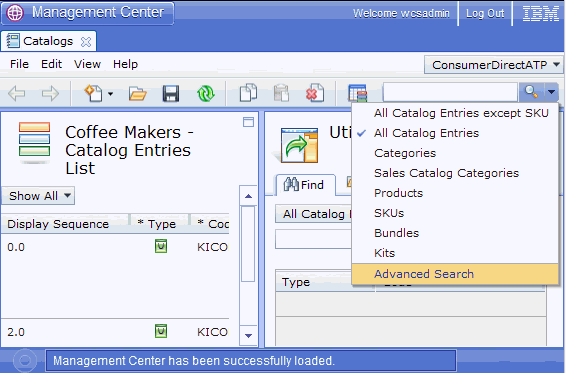Select Advanced Search menu item
The height and width of the screenshot is (373, 566).
tap(455, 274)
